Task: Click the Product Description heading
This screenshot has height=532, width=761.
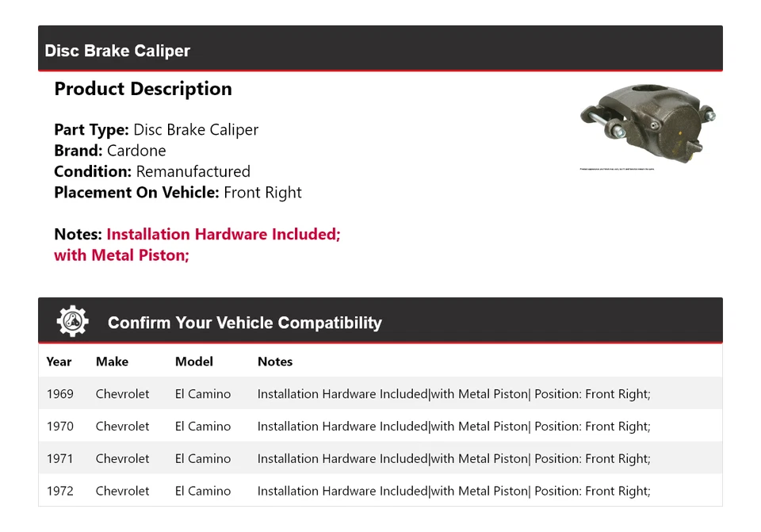Action: tap(143, 89)
